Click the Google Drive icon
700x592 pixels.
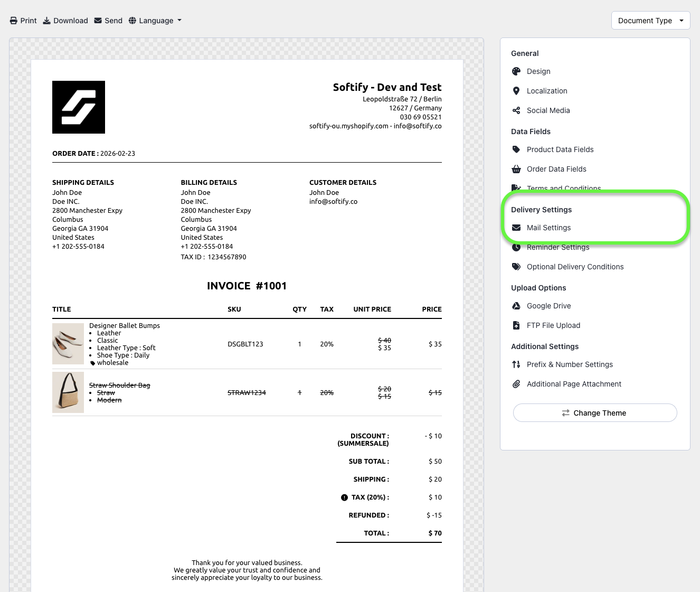tap(516, 306)
